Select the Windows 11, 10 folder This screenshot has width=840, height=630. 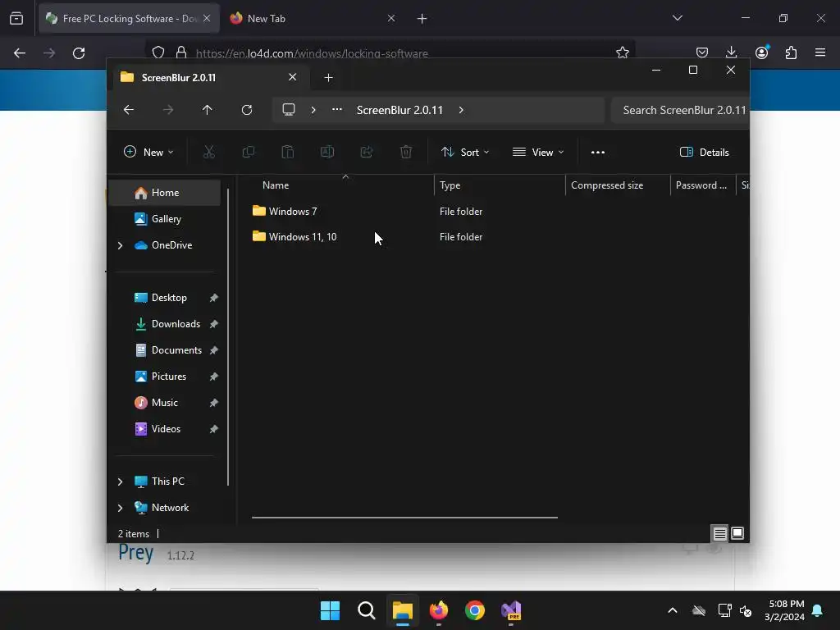(302, 237)
